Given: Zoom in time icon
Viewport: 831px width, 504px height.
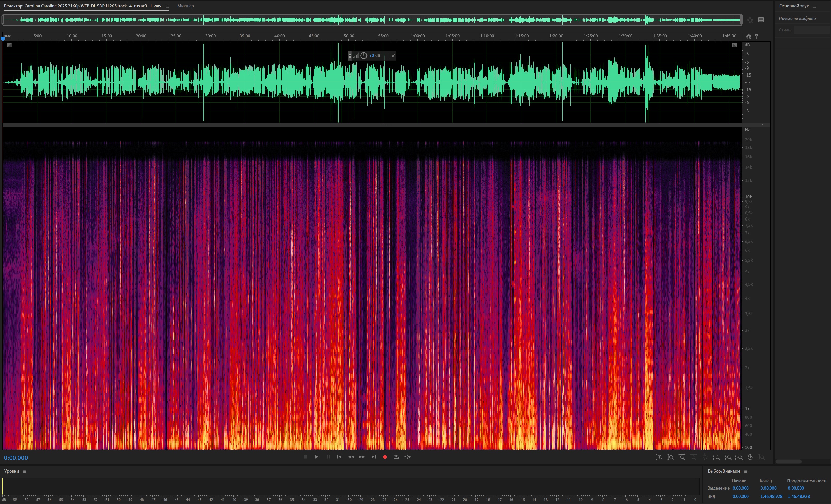Looking at the screenshot, I should click(x=682, y=457).
